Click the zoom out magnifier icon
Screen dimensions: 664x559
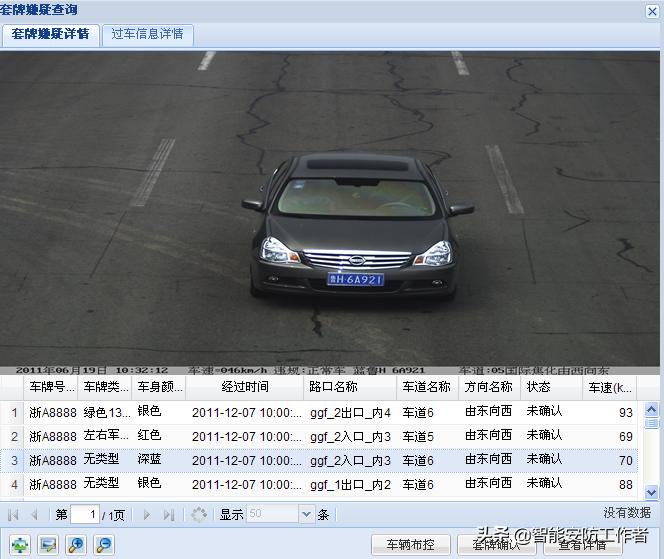(104, 545)
